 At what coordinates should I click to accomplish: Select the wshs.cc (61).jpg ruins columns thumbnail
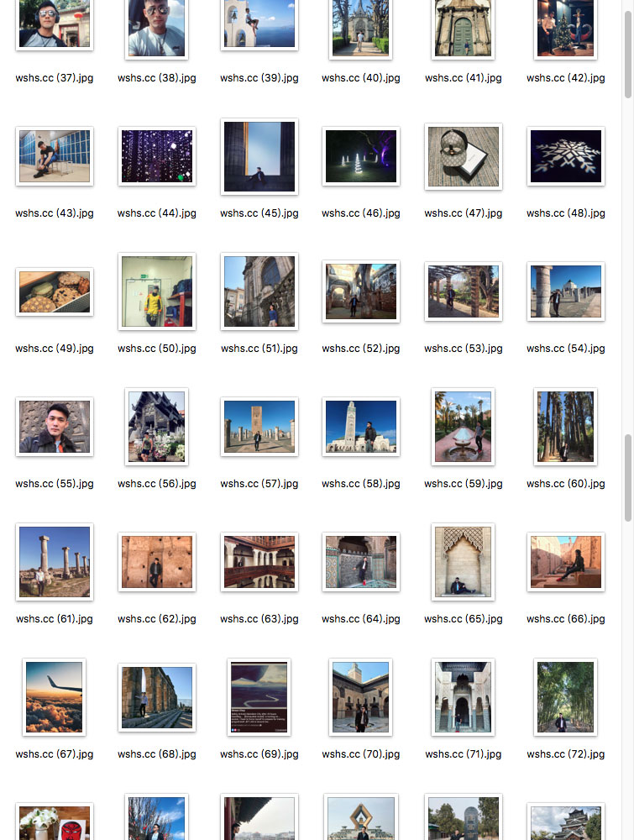pyautogui.click(x=55, y=562)
